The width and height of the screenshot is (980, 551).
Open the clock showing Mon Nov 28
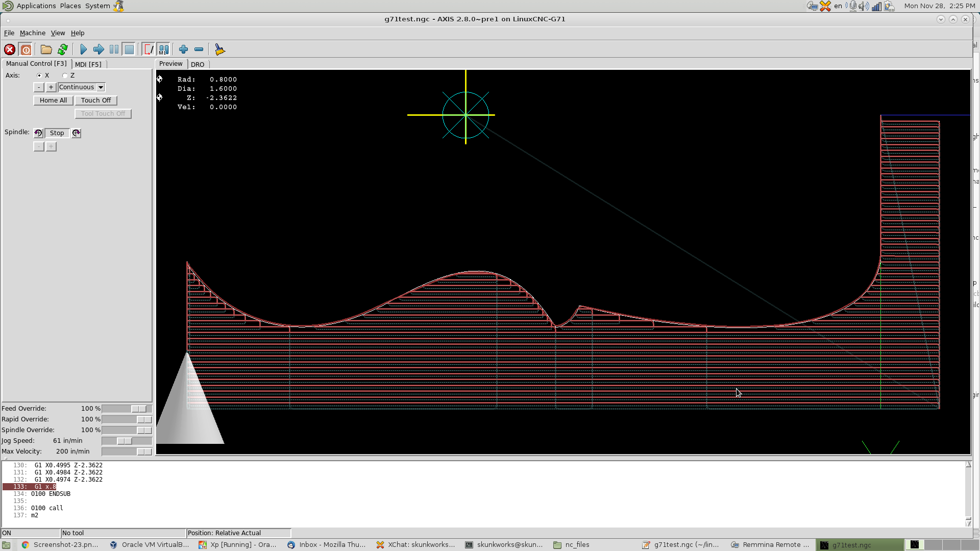(939, 6)
